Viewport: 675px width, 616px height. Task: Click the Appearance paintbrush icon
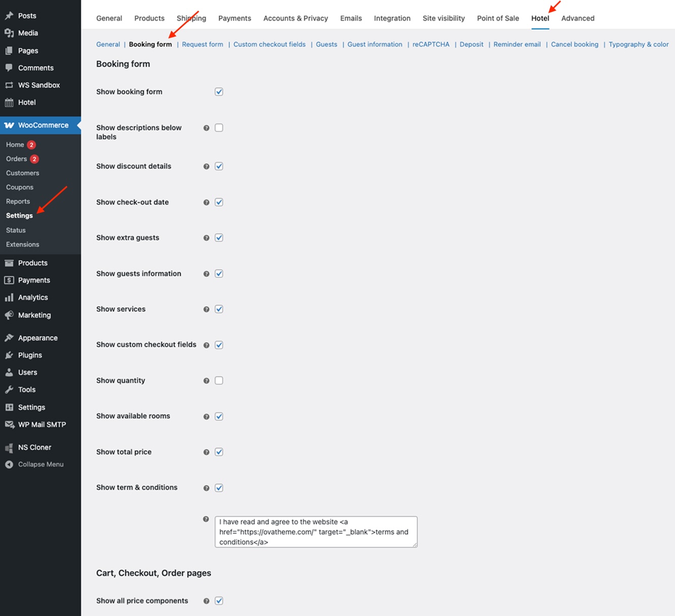(9, 338)
